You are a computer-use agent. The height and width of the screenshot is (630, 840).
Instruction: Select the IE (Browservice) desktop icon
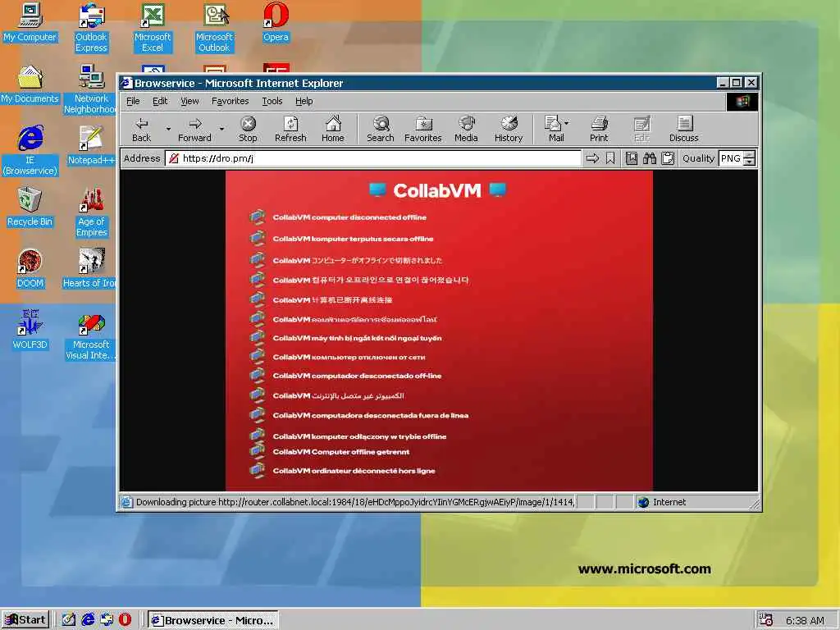(x=30, y=151)
